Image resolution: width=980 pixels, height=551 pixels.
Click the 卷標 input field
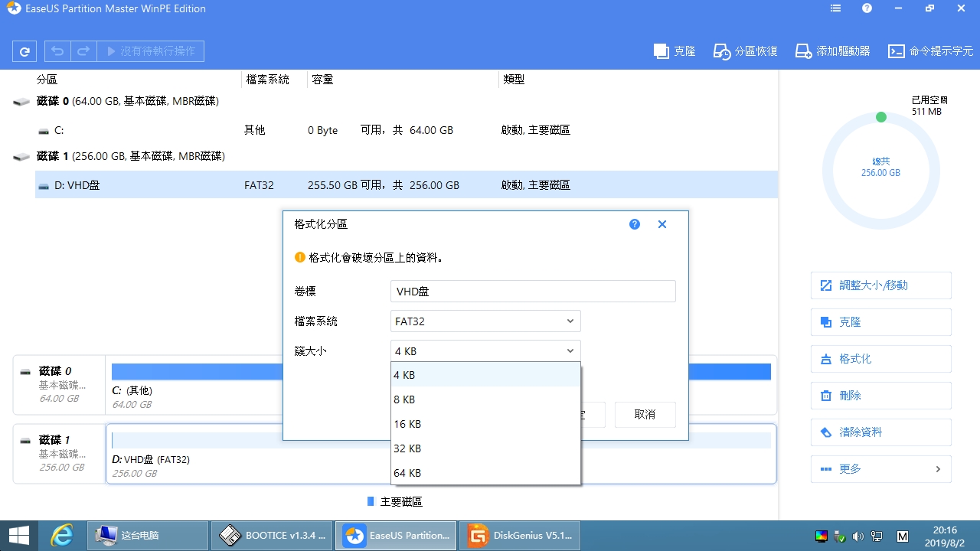point(533,291)
